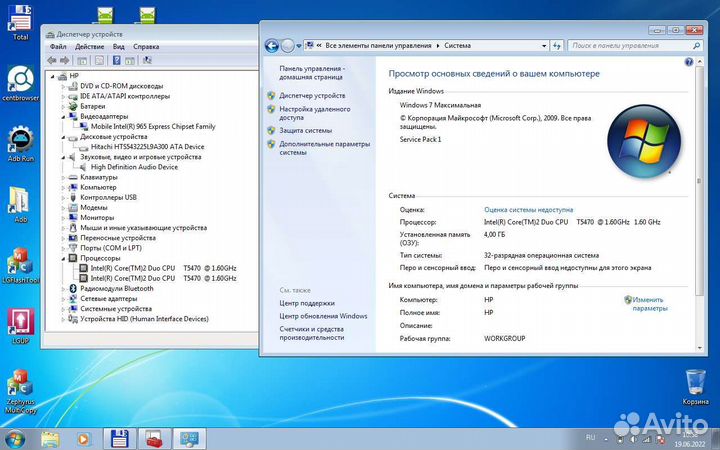Click the Back arrow in Device Manager toolbar
The image size is (720, 450).
click(52, 61)
